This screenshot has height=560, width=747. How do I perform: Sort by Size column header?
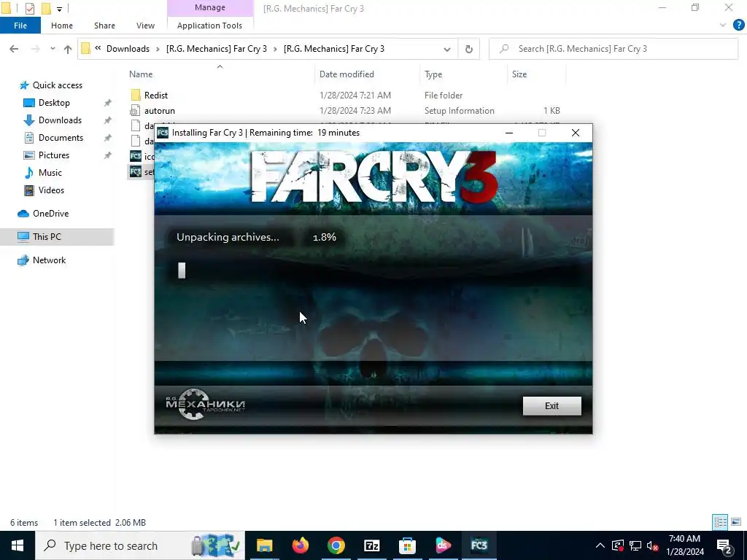click(519, 74)
